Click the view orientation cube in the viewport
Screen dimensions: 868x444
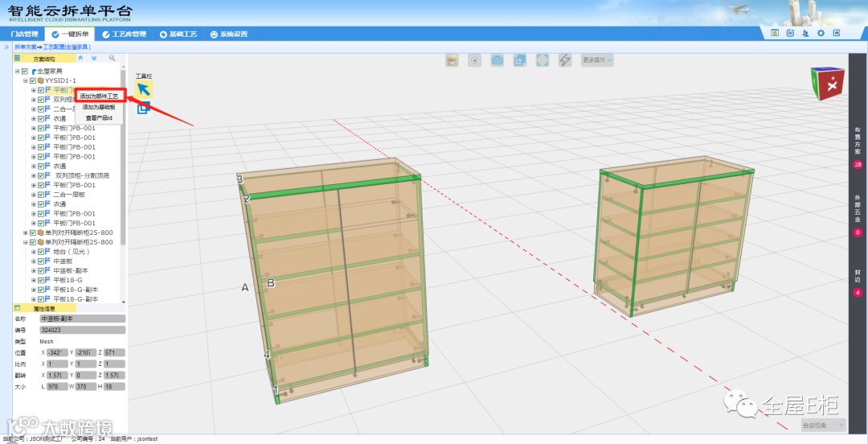pos(827,83)
